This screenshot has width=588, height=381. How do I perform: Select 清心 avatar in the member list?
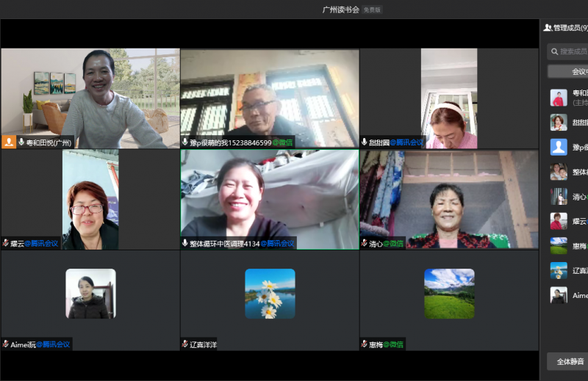(559, 196)
